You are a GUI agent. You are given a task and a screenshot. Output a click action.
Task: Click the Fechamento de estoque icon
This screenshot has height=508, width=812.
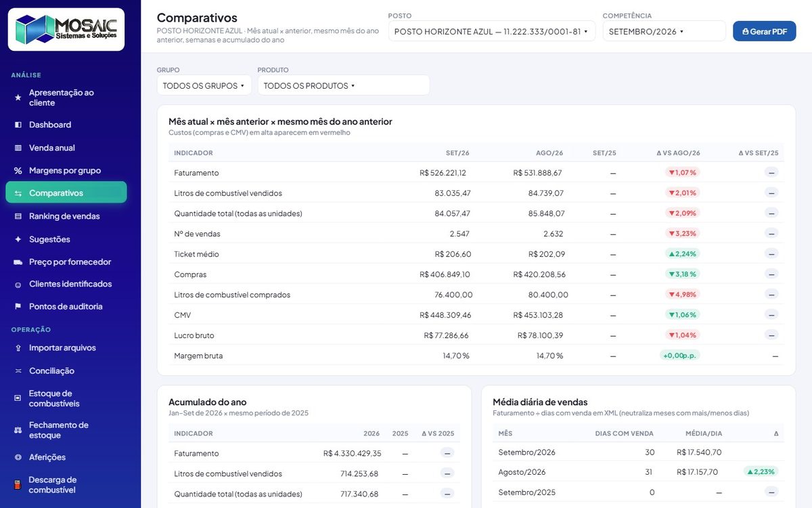click(x=18, y=430)
